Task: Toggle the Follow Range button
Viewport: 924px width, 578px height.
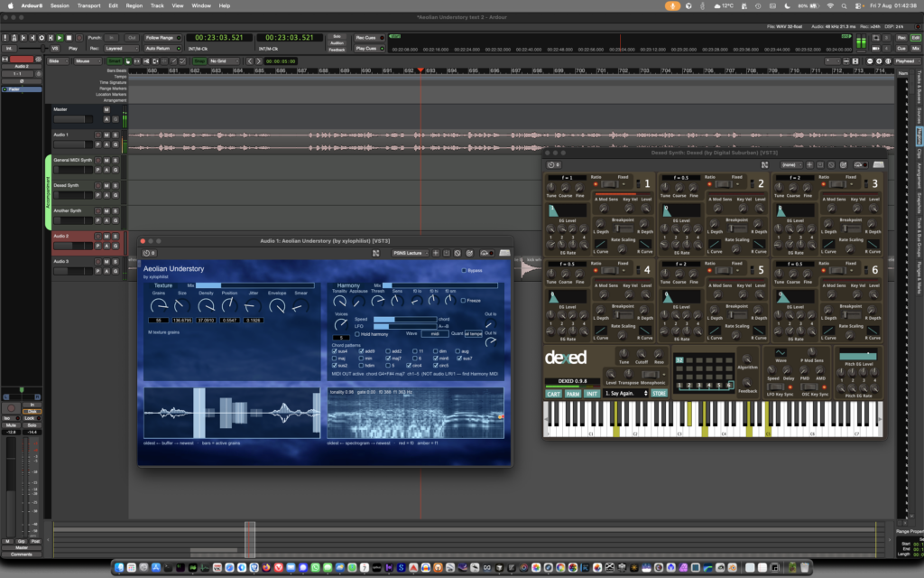Action: pyautogui.click(x=162, y=38)
